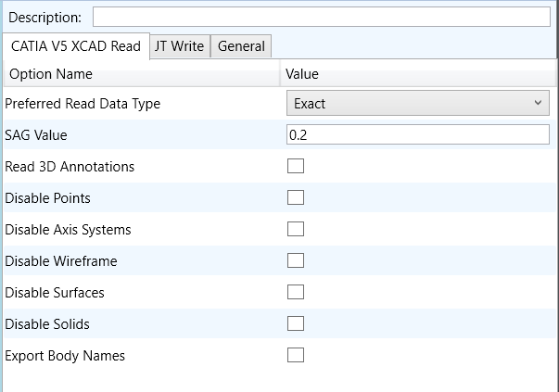Click the Value column header
The image size is (559, 392).
point(418,74)
